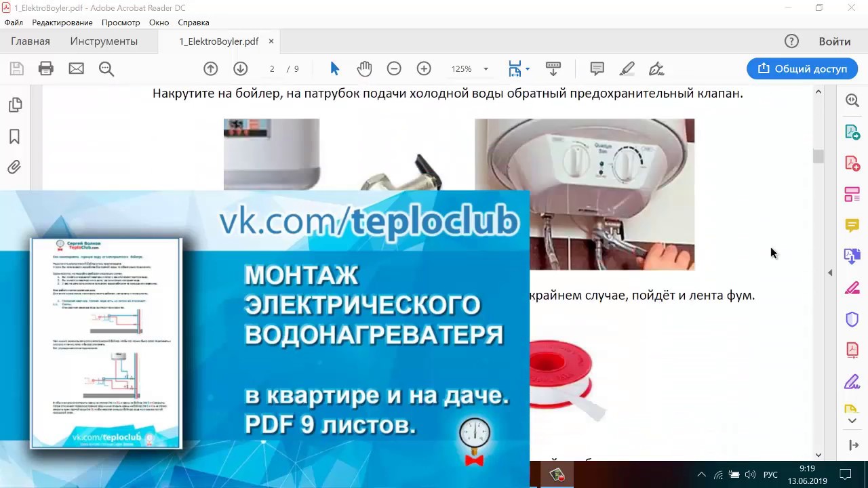Open the Bookmarks panel
Screen dimensions: 868x488
[x=15, y=136]
